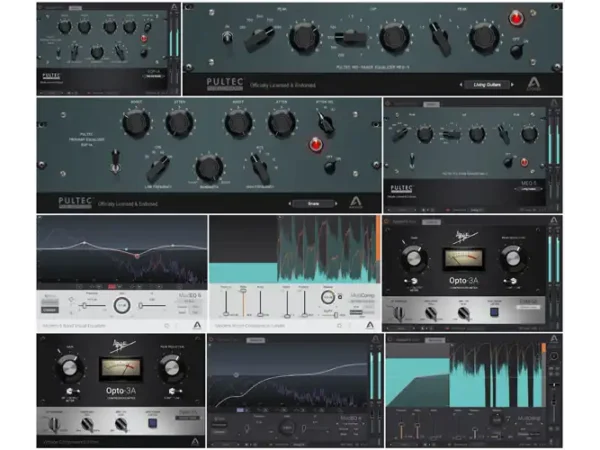
Task: Adjust Frequency slider on light ModEQ 6
Action: click(92, 305)
